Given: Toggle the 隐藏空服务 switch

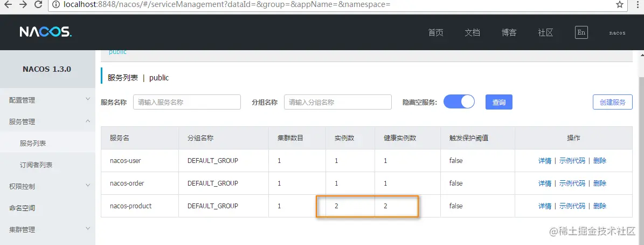Looking at the screenshot, I should 459,101.
